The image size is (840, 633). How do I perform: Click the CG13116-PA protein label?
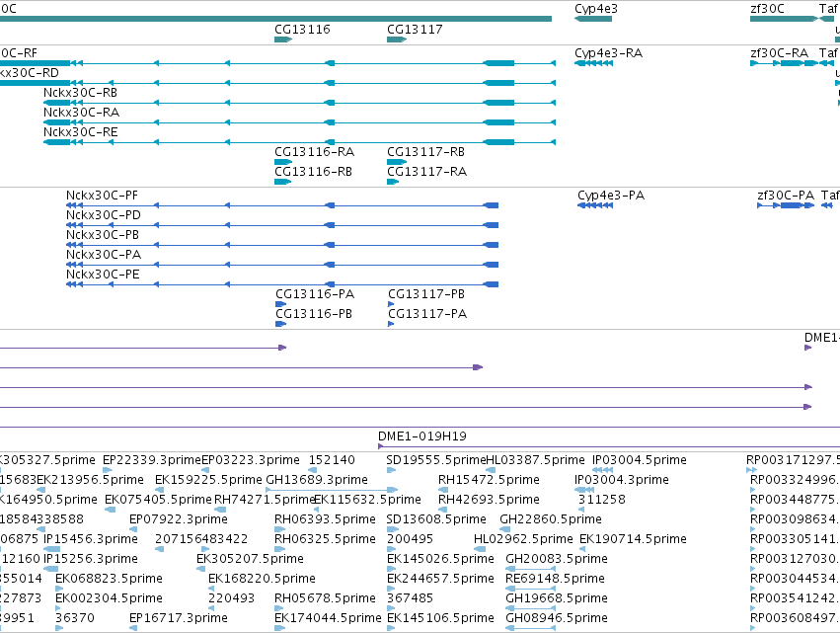(315, 294)
